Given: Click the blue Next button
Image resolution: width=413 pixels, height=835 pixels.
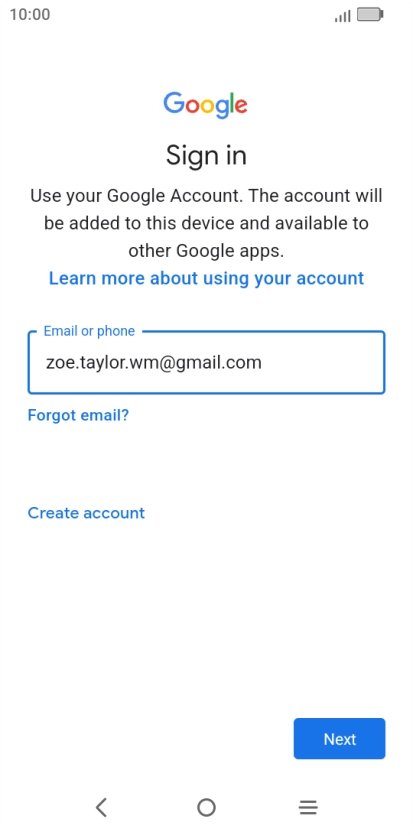Looking at the screenshot, I should coord(340,739).
